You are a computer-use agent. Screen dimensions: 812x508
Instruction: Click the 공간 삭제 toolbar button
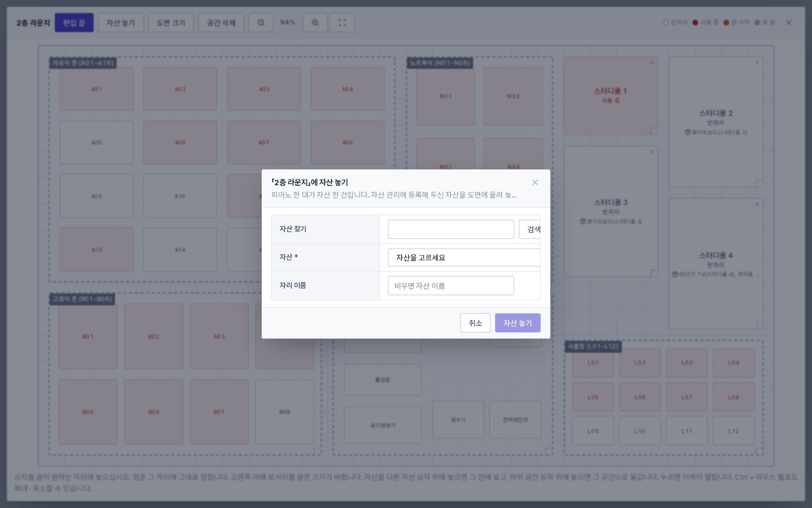221,23
